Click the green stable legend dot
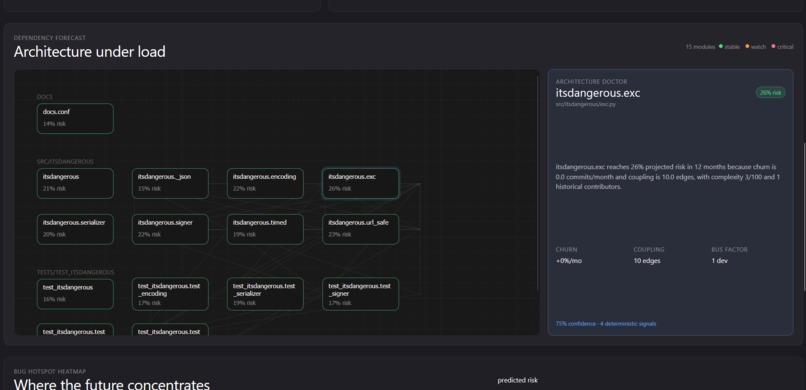 click(x=721, y=46)
